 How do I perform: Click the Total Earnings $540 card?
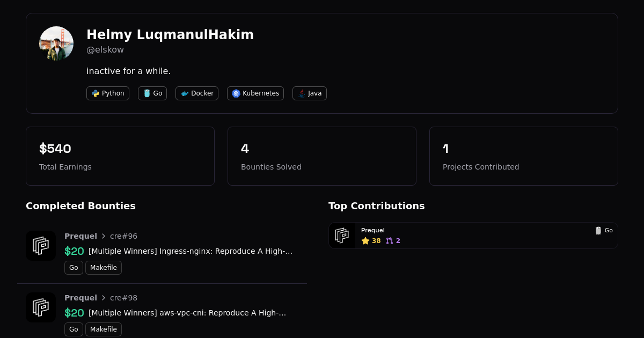(x=120, y=156)
